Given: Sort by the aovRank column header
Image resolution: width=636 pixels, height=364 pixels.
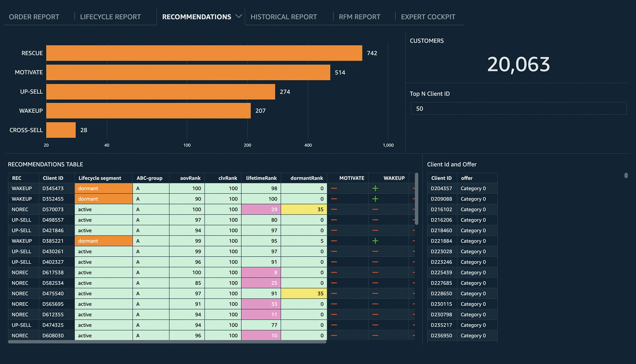Looking at the screenshot, I should tap(190, 178).
